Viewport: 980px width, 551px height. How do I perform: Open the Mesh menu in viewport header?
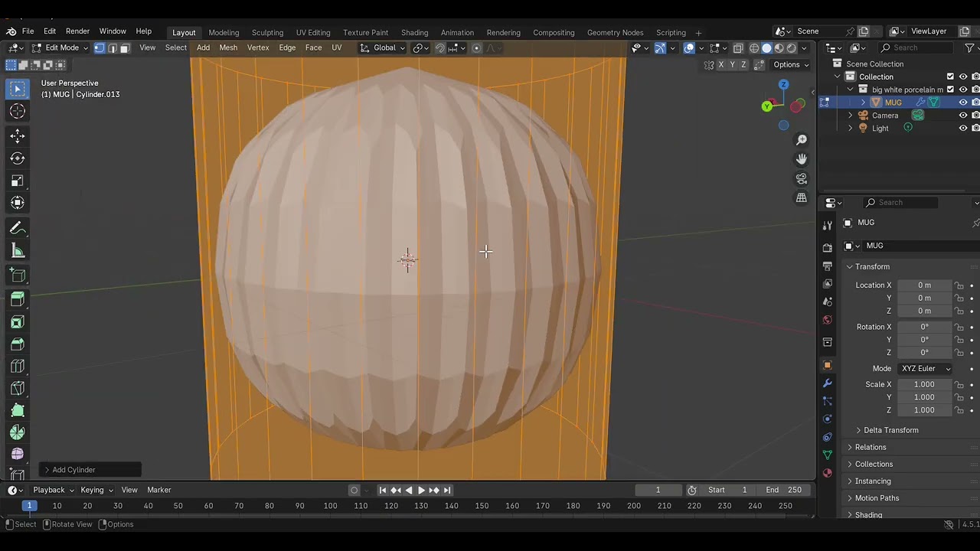(228, 47)
